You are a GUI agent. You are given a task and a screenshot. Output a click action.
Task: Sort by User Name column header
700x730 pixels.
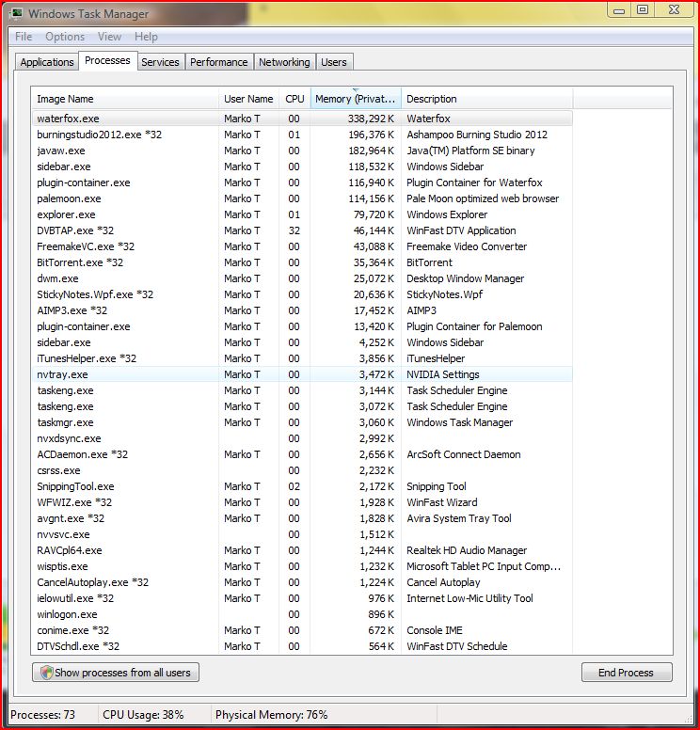click(x=248, y=99)
